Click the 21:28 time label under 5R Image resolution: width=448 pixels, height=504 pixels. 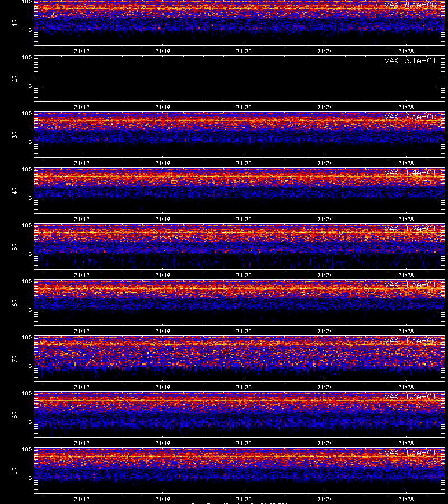coord(406,276)
